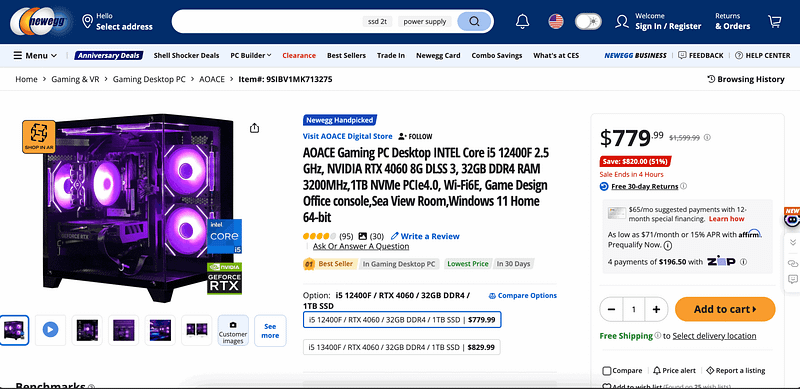Click the Free Shipping info icon
This screenshot has height=389, width=800.
click(x=658, y=336)
